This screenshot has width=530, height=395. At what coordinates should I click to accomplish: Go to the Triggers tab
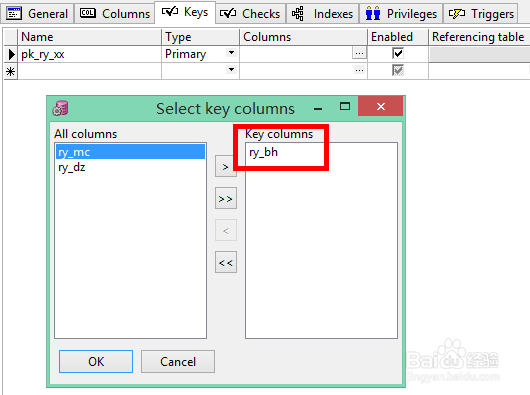(x=481, y=14)
